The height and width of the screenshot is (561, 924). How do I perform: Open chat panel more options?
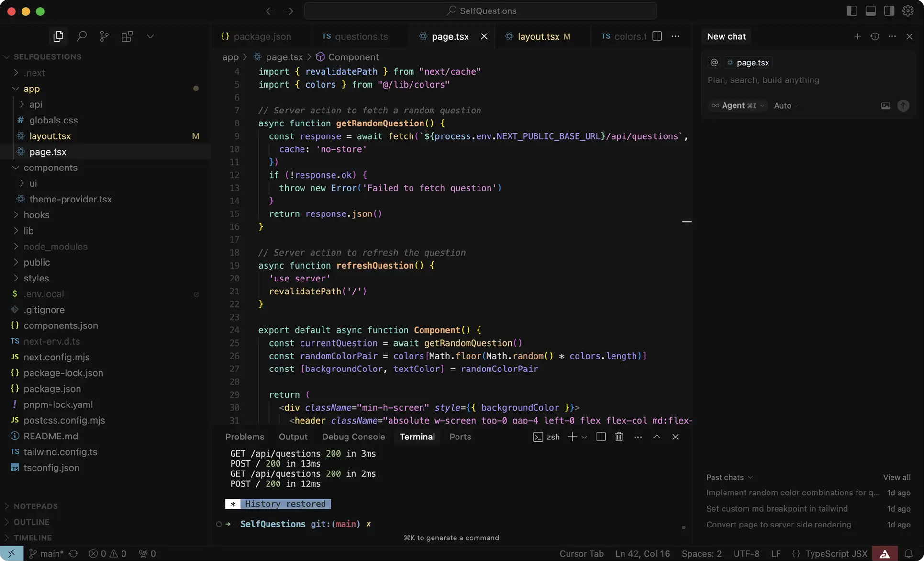point(892,36)
